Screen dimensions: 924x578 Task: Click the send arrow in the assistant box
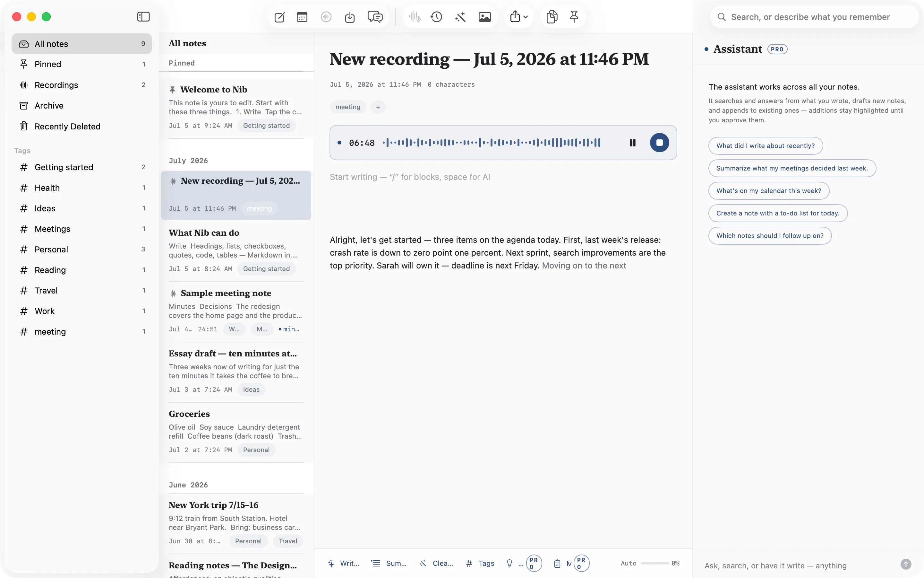point(906,564)
